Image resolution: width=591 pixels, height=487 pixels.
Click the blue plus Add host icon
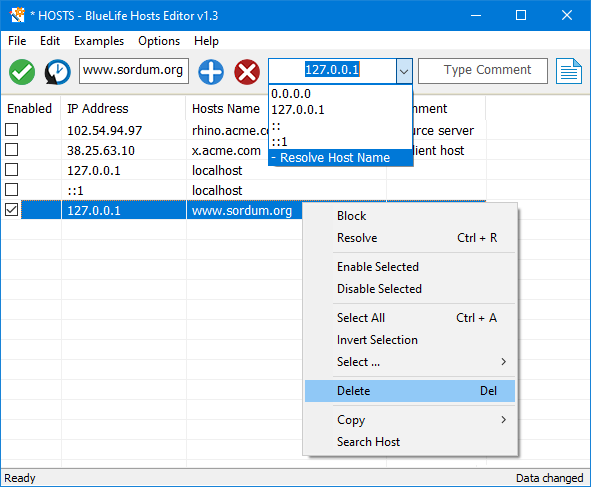click(211, 72)
